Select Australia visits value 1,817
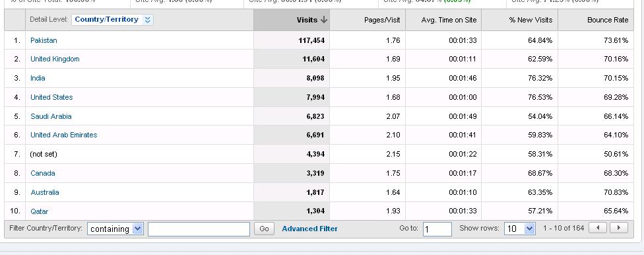This screenshot has width=644, height=255. [x=315, y=192]
